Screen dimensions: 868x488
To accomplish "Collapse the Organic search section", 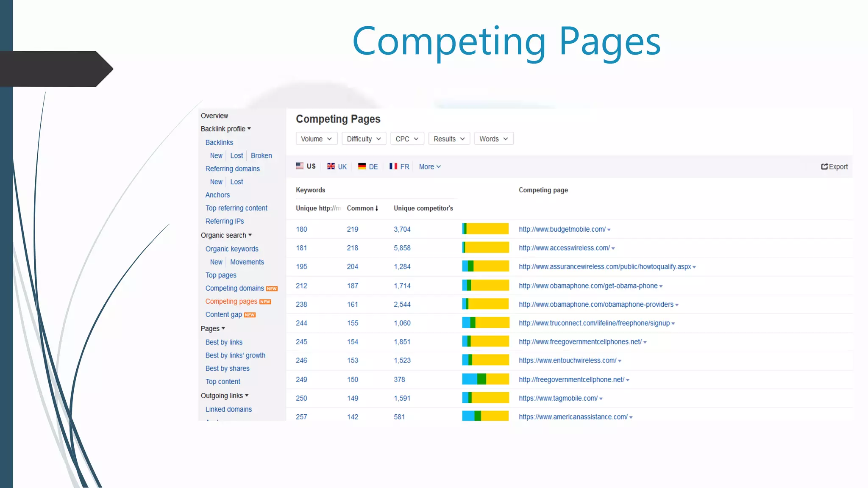I will (226, 235).
